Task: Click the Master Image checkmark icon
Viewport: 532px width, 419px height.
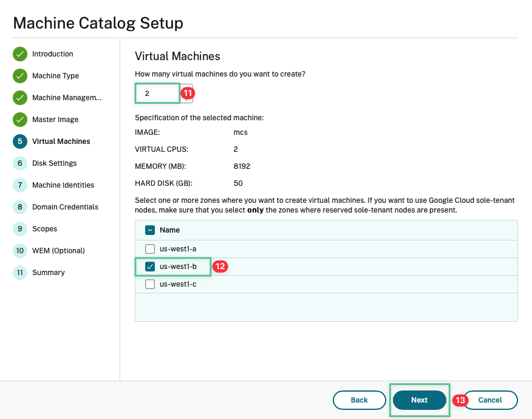Action: 20,120
